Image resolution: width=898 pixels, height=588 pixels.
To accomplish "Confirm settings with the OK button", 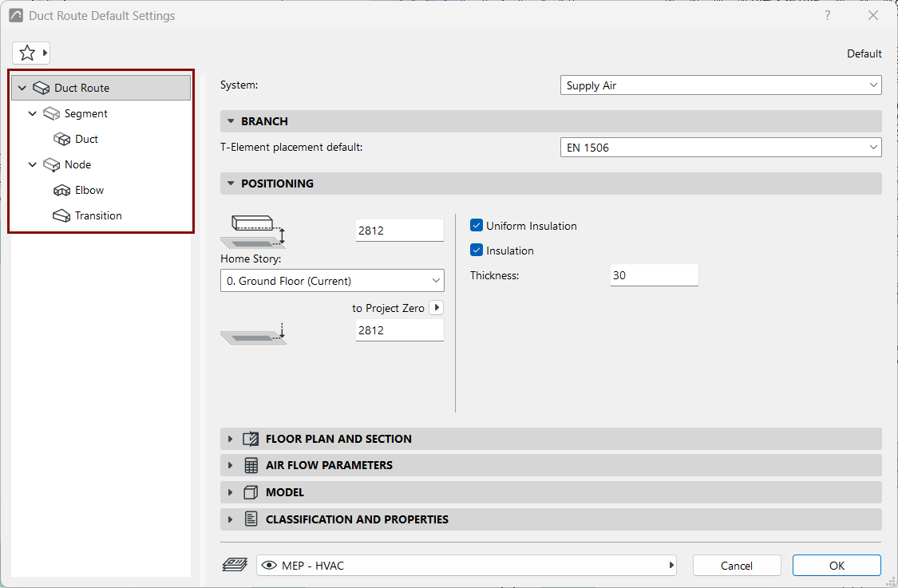I will 837,566.
